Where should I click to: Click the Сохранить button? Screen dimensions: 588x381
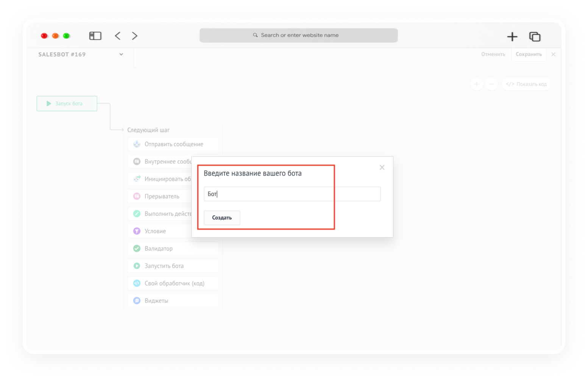point(529,54)
